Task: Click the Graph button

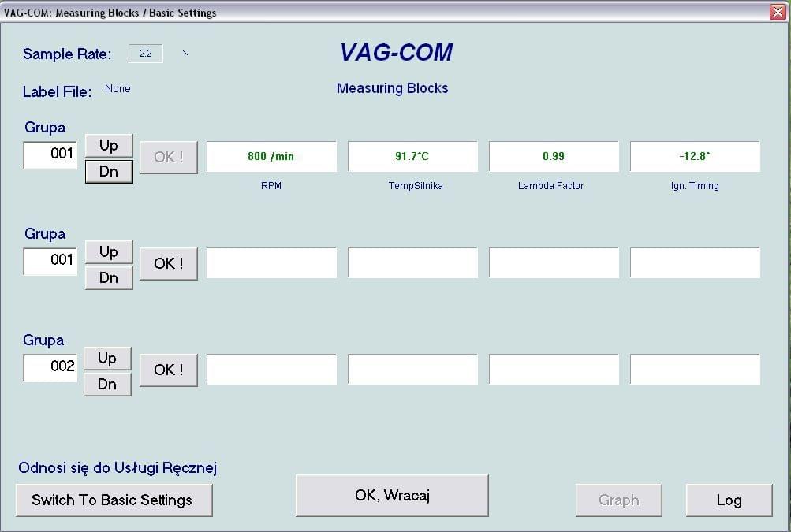Action: [x=618, y=500]
